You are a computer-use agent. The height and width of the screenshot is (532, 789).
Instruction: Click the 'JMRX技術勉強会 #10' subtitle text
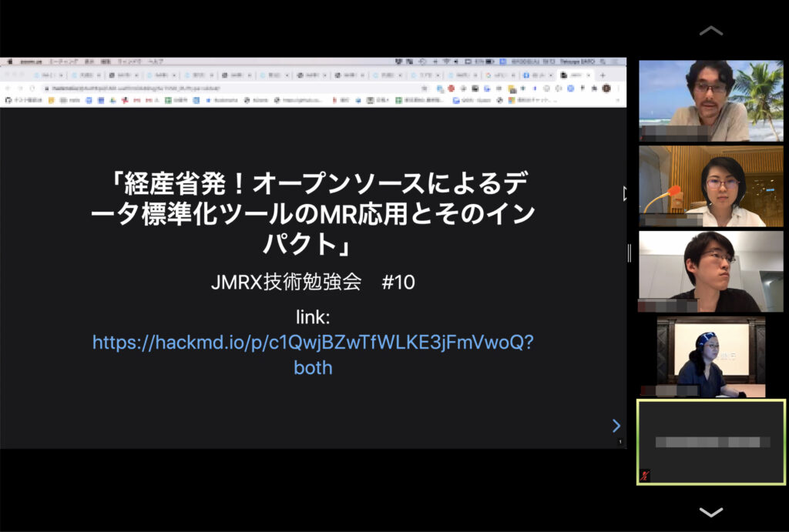coord(313,282)
